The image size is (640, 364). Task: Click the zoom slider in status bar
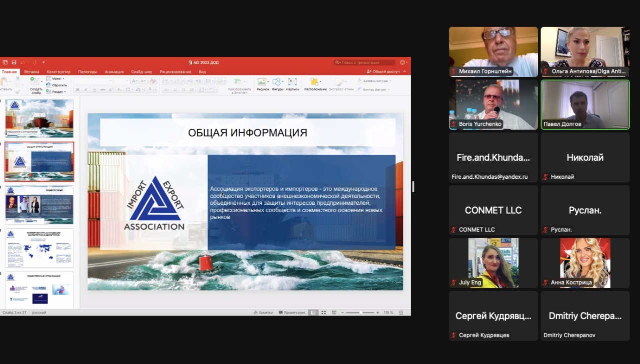pyautogui.click(x=360, y=313)
